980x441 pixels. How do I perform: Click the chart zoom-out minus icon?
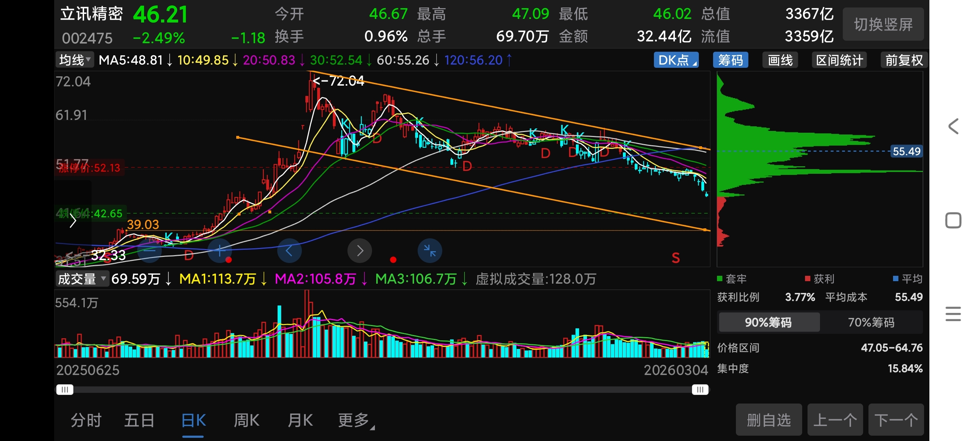pos(150,250)
